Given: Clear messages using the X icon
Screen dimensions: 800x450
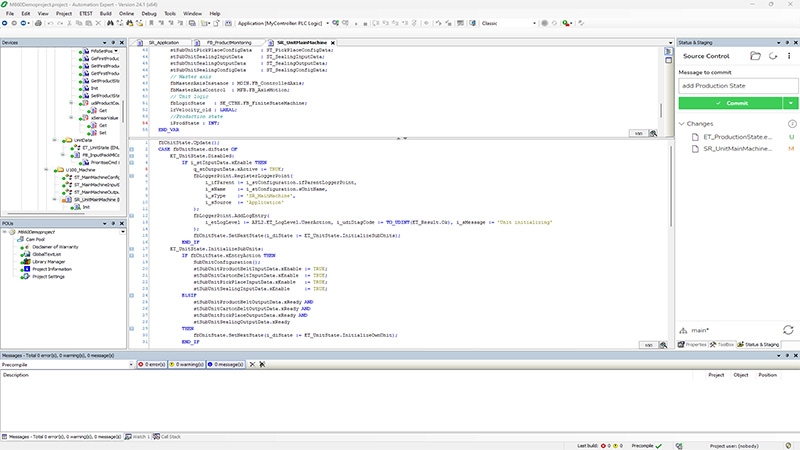Looking at the screenshot, I should click(250, 365).
